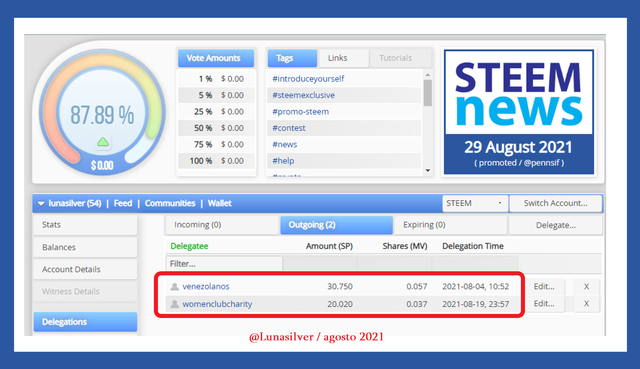Image resolution: width=640 pixels, height=369 pixels.
Task: Click the user icon beside venezolanos
Action: click(x=174, y=287)
